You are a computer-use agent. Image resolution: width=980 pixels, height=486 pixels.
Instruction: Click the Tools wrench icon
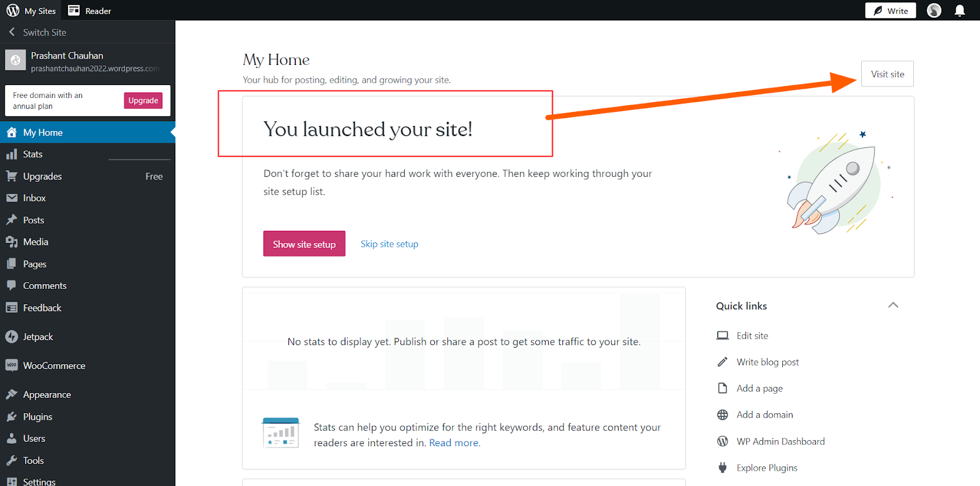click(12, 460)
